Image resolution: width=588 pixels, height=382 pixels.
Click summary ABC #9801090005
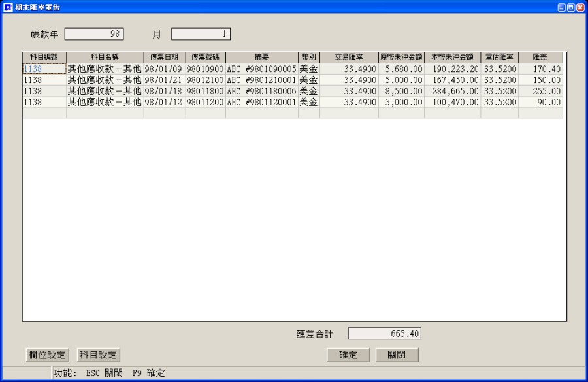(262, 69)
